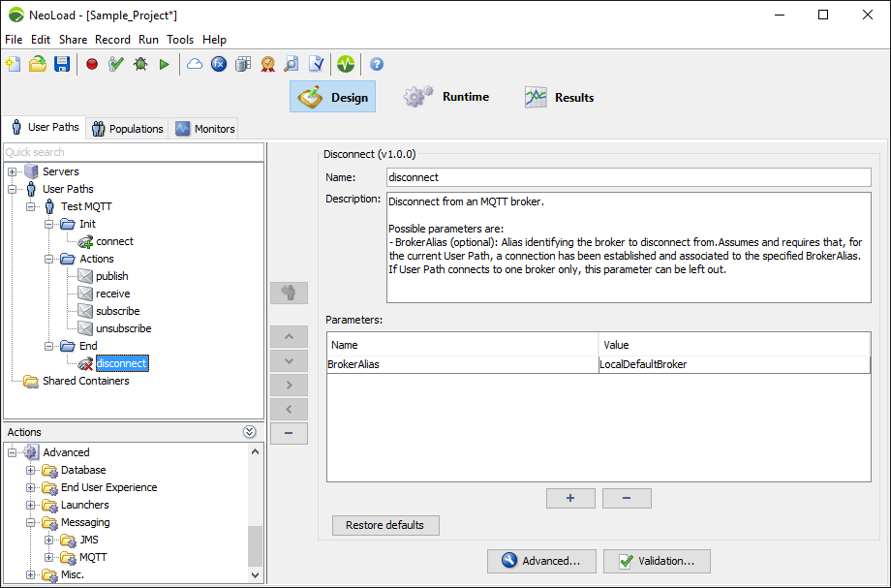Click the user path icon button above arrows
Viewport: 891px width, 588px height.
pyautogui.click(x=289, y=294)
